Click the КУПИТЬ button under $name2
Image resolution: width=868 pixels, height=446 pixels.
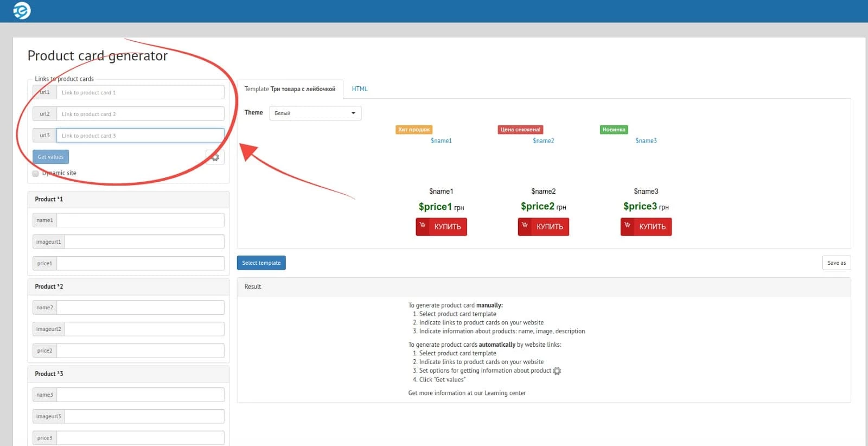544,226
